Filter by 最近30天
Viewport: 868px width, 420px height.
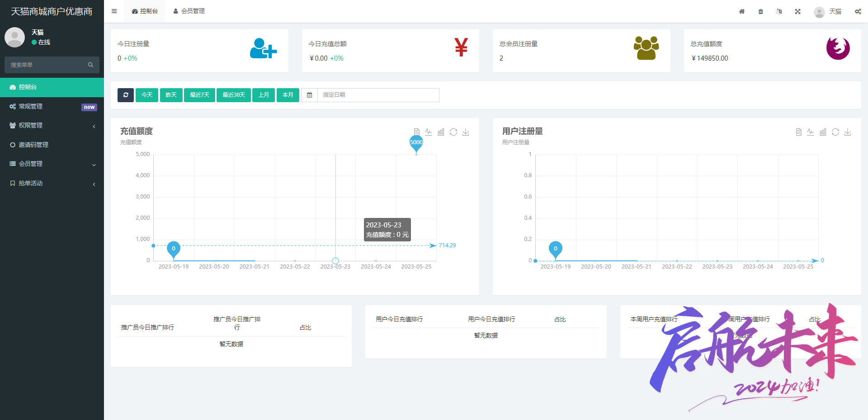click(234, 95)
